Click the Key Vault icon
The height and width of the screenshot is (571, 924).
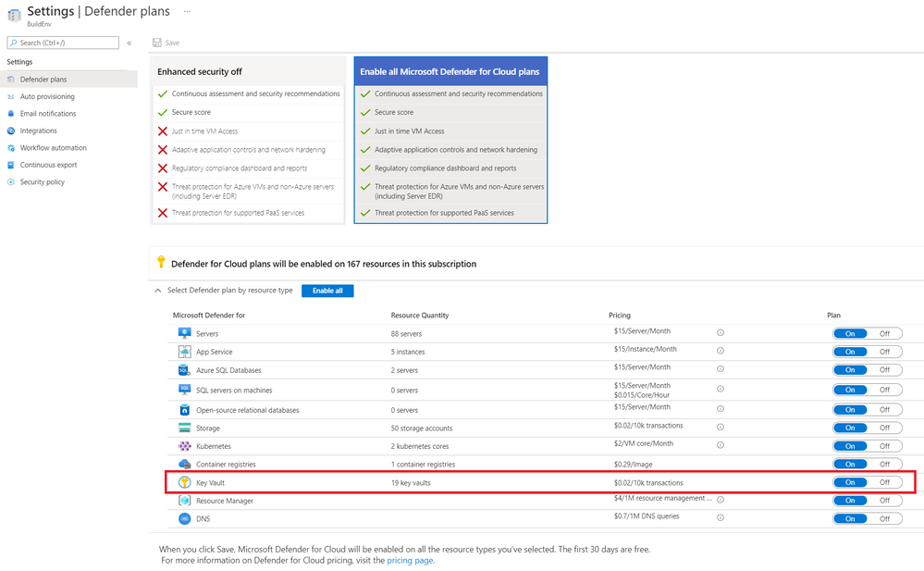tap(184, 482)
